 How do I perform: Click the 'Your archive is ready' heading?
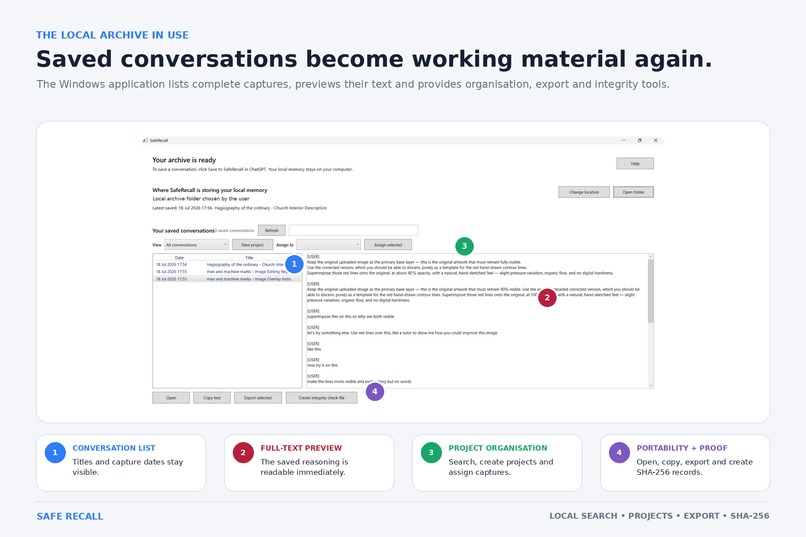point(184,160)
